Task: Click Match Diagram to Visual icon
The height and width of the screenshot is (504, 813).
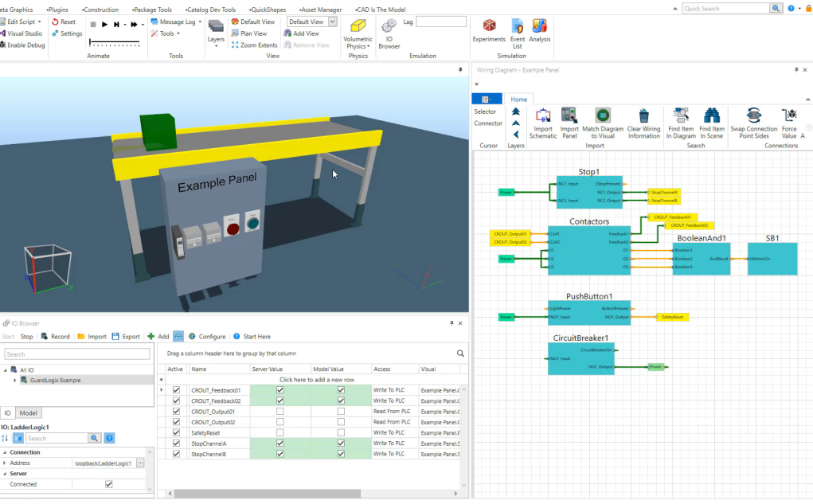Action: [603, 116]
